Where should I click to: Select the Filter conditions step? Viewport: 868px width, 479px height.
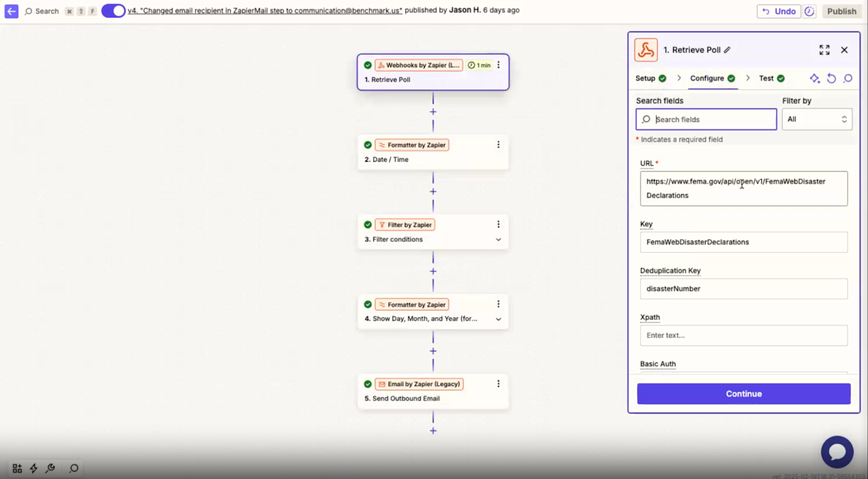point(433,232)
